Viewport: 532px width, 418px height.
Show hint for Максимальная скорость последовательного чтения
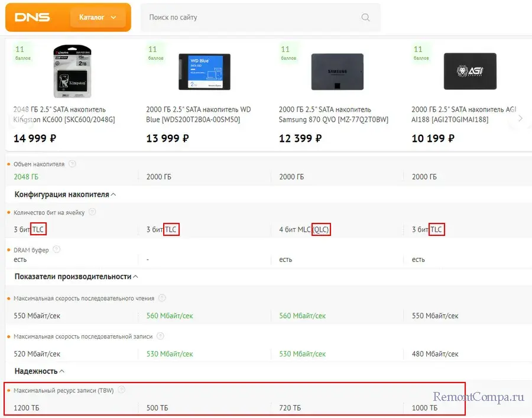(x=162, y=298)
